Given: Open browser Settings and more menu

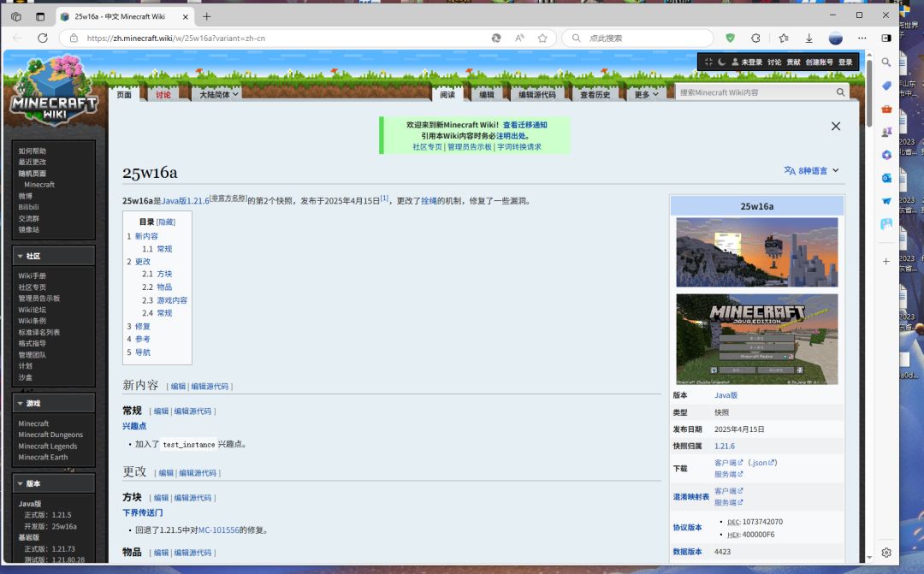Looking at the screenshot, I should [862, 38].
